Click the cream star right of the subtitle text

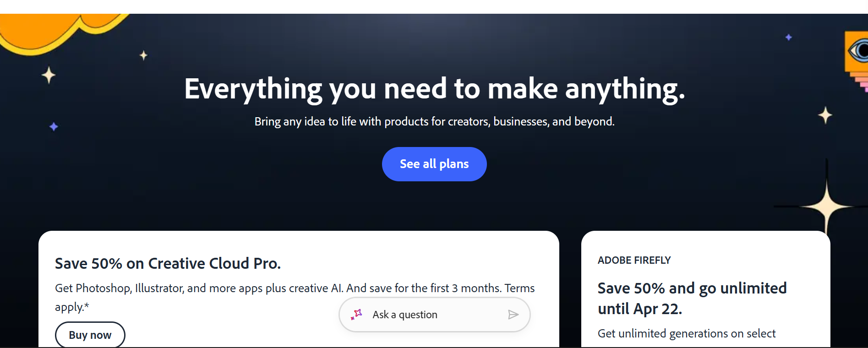pyautogui.click(x=825, y=115)
